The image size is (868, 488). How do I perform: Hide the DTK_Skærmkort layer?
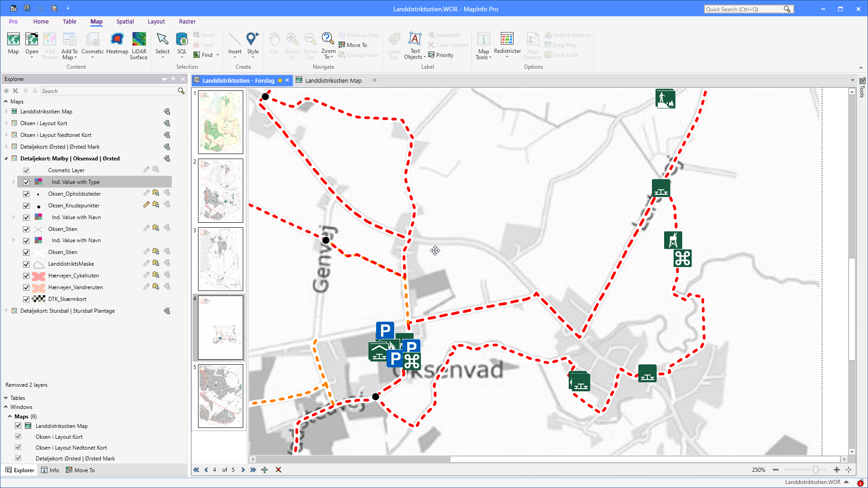pyautogui.click(x=26, y=299)
